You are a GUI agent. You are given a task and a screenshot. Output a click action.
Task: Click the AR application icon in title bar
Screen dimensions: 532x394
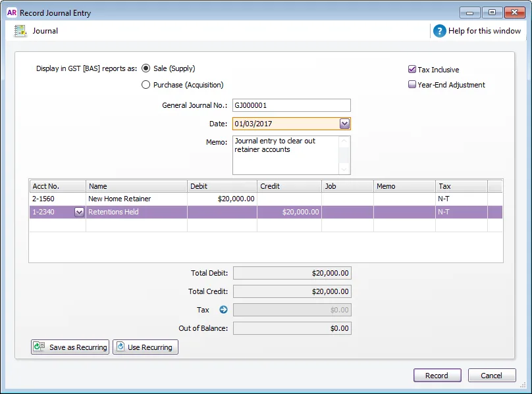tap(12, 12)
